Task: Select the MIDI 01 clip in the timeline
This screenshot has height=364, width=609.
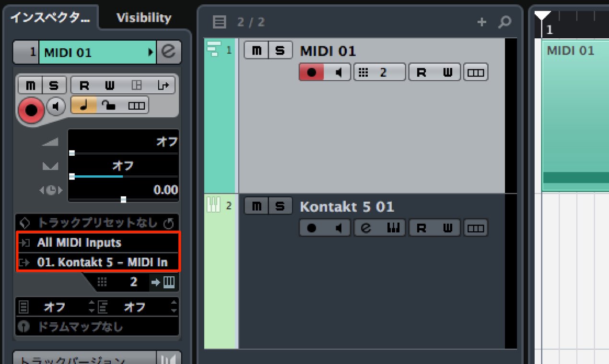Action: click(575, 115)
